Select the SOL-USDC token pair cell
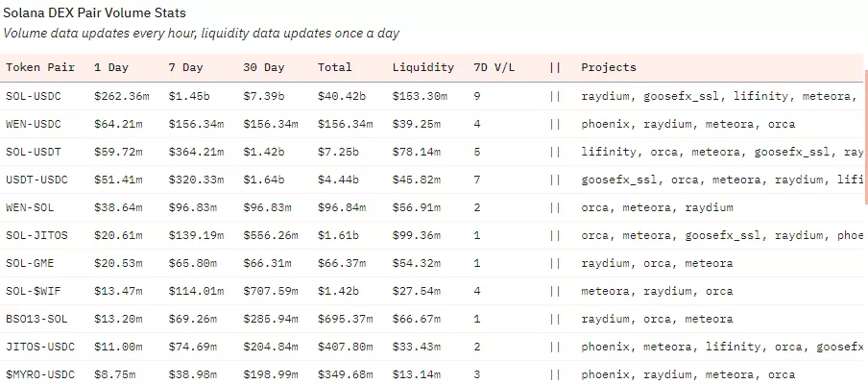This screenshot has width=868, height=384. [x=35, y=96]
